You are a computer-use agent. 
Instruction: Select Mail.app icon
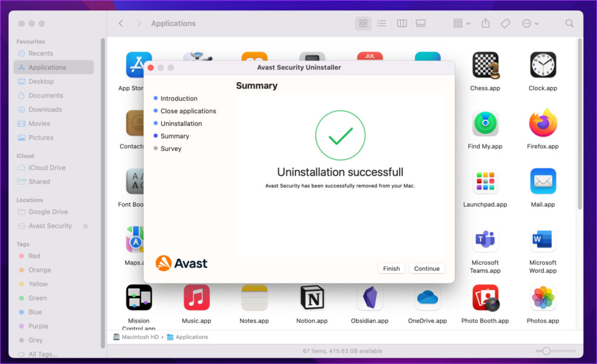click(543, 182)
